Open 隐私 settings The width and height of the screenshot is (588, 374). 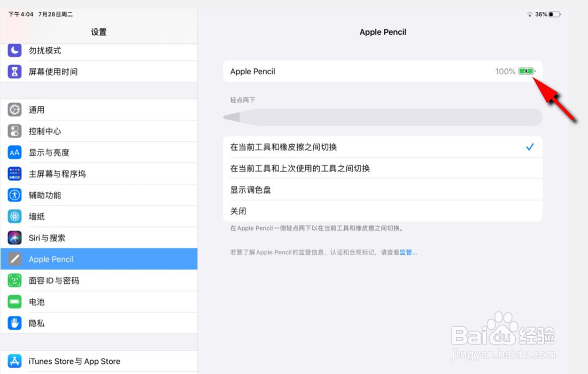click(99, 323)
